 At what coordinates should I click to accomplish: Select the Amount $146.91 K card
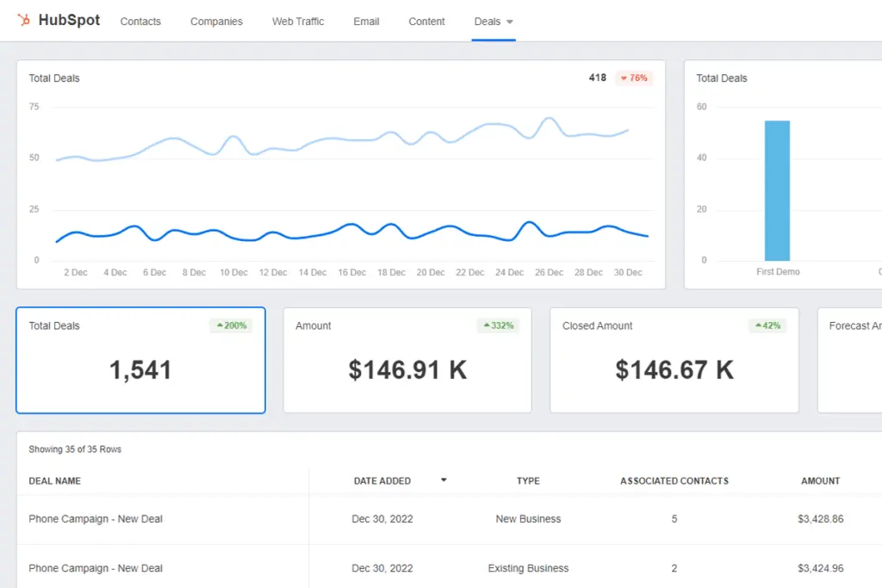click(x=407, y=361)
